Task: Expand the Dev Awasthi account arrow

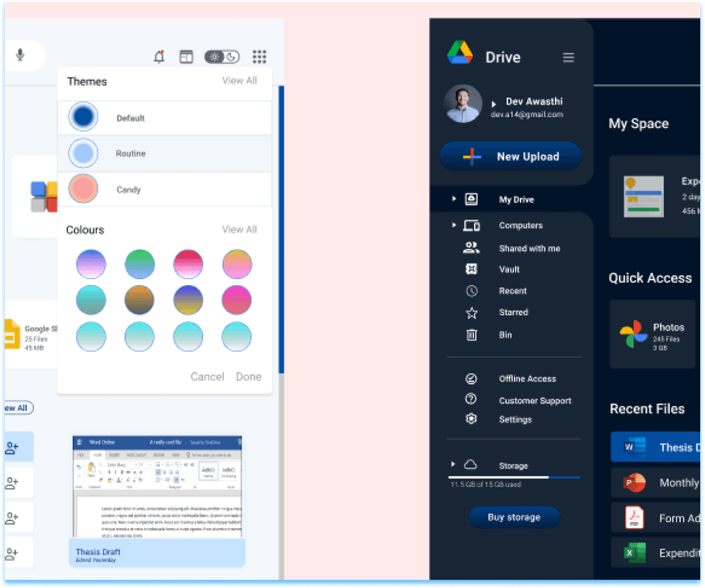Action: (494, 104)
